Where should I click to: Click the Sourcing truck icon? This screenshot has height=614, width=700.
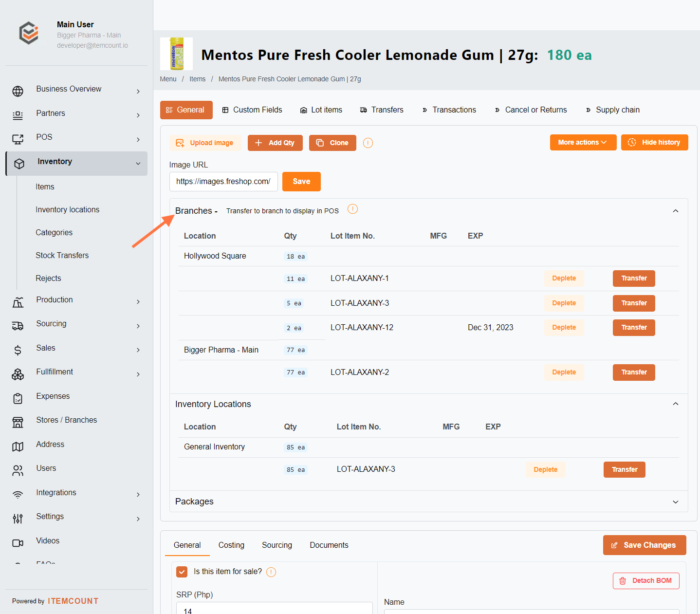(18, 326)
